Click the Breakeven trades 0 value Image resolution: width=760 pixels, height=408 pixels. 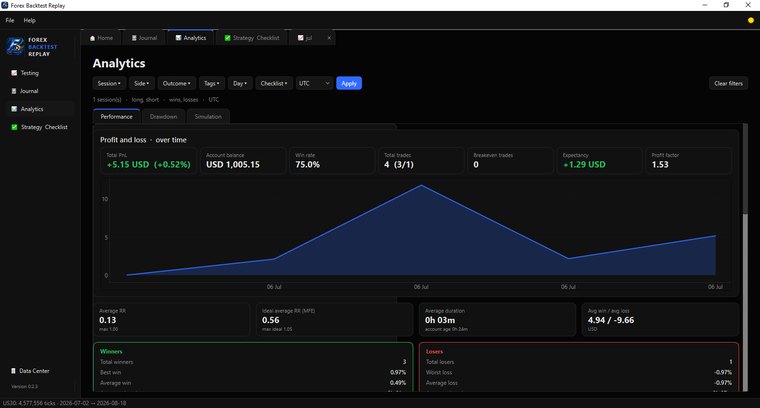coord(476,164)
